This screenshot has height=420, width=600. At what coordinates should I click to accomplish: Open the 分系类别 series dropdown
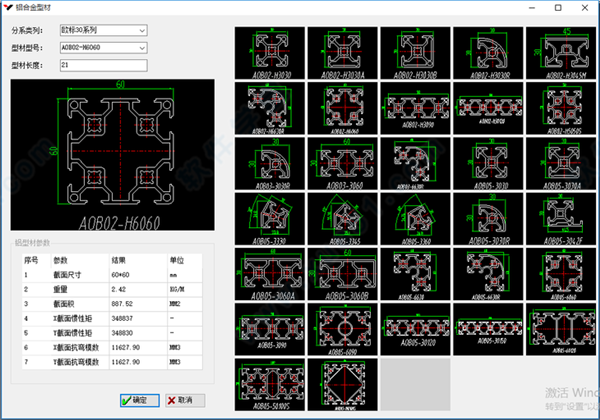coord(104,30)
